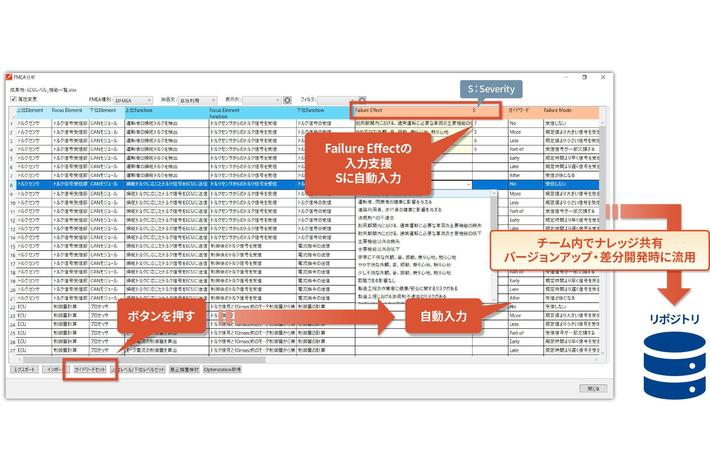Click gear settings icon beside 表示列 dropdown

287,100
